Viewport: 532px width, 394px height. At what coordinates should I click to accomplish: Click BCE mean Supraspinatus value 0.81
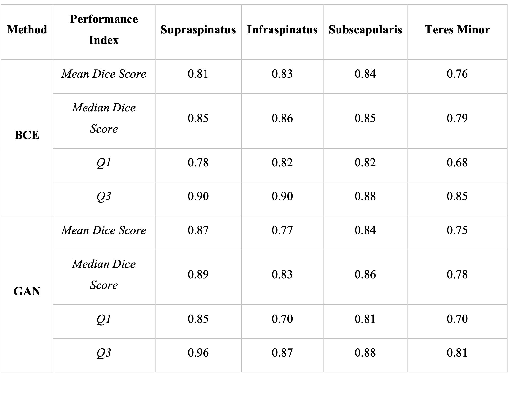click(198, 74)
